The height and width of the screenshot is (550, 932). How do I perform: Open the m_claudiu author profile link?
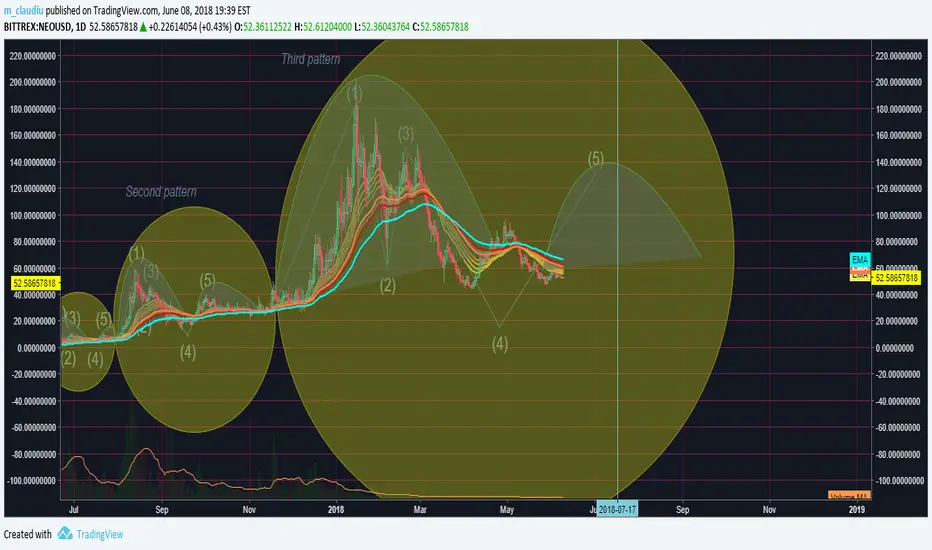[x=24, y=11]
